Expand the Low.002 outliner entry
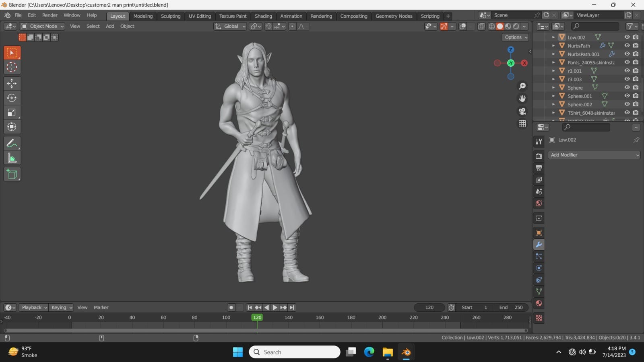644x362 pixels. click(x=553, y=37)
